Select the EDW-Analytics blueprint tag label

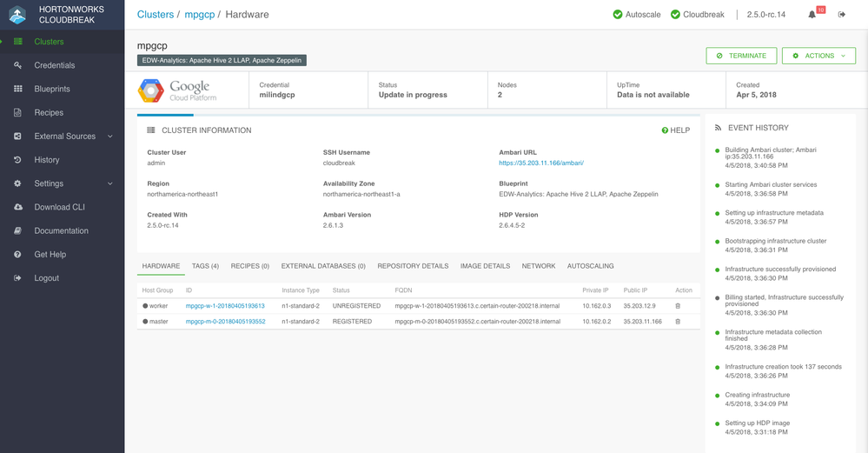pyautogui.click(x=222, y=60)
